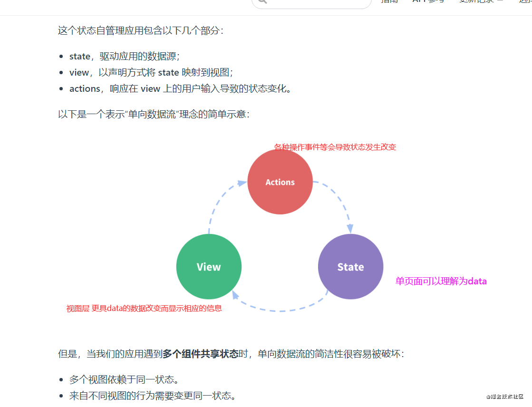Click the bullet line "view，以声明方式将 state 映射到视图"
This screenshot has height=407, width=532.
pyautogui.click(x=151, y=73)
